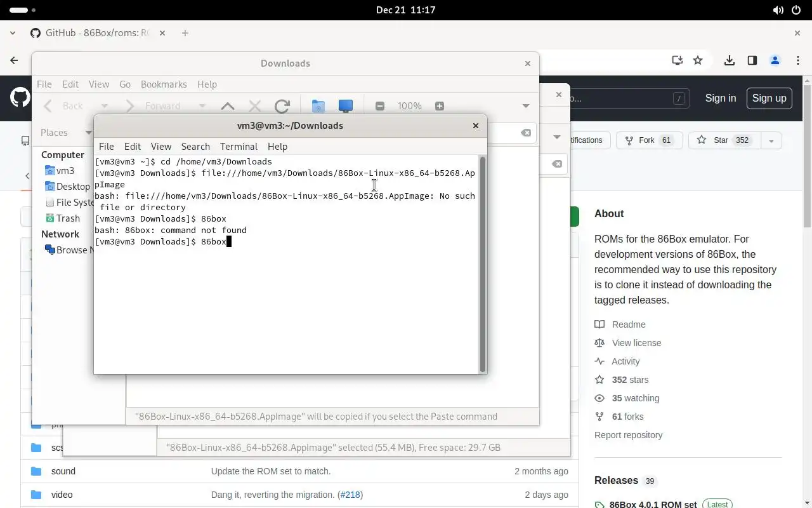Open the video folder in repository
The height and width of the screenshot is (508, 812).
point(62,495)
